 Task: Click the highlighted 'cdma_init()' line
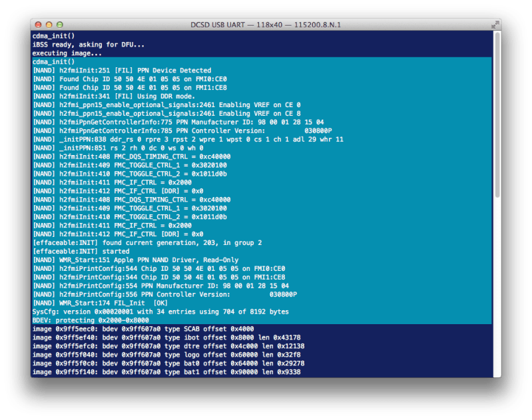click(x=53, y=62)
